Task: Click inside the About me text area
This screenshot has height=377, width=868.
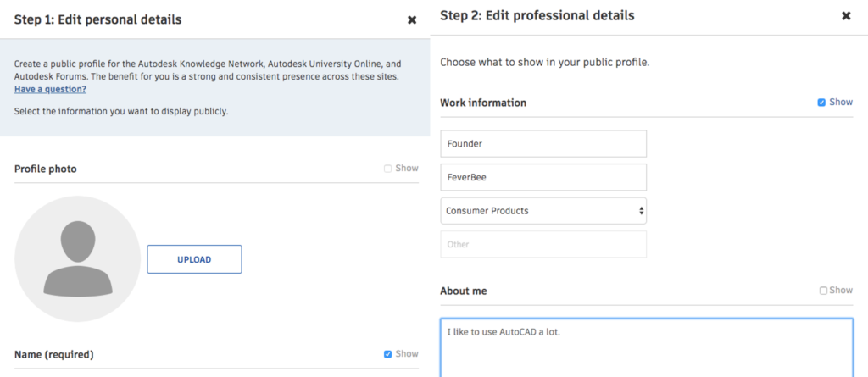Action: pos(645,347)
